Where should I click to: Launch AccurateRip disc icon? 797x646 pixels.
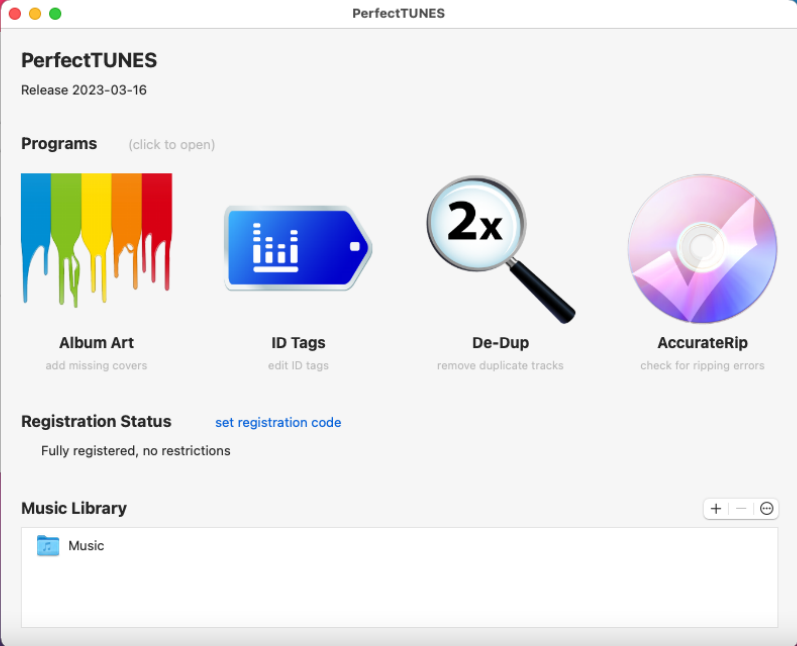702,249
